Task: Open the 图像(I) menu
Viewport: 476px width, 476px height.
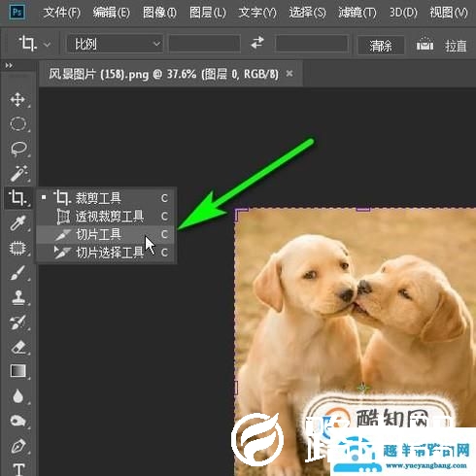Action: [x=159, y=13]
